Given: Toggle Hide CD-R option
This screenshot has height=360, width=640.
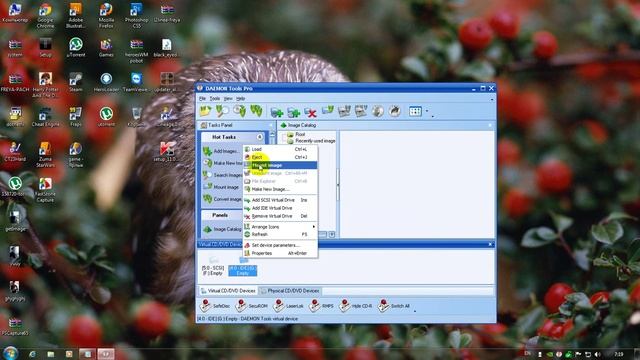Looking at the screenshot, I should coord(355,305).
